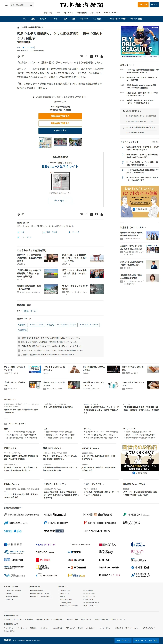Click the header ログイン button
The width and height of the screenshot is (163, 644).
[x=154, y=5]
